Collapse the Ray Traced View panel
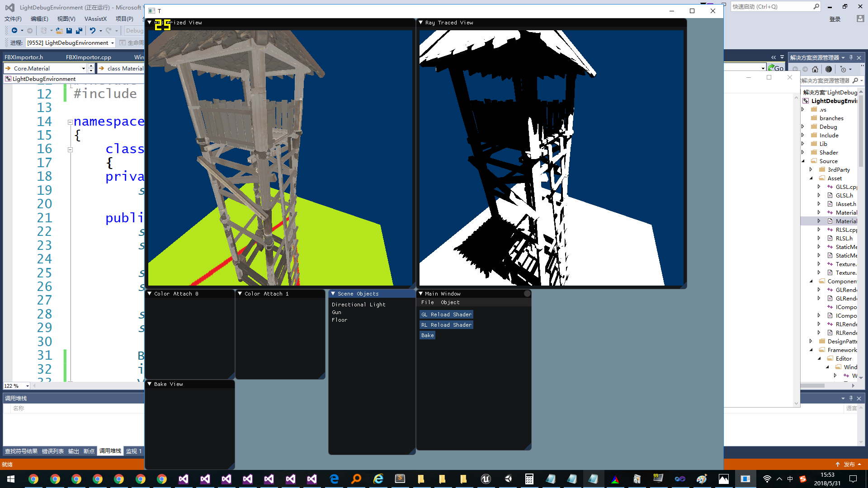Image resolution: width=868 pixels, height=488 pixels. (421, 22)
